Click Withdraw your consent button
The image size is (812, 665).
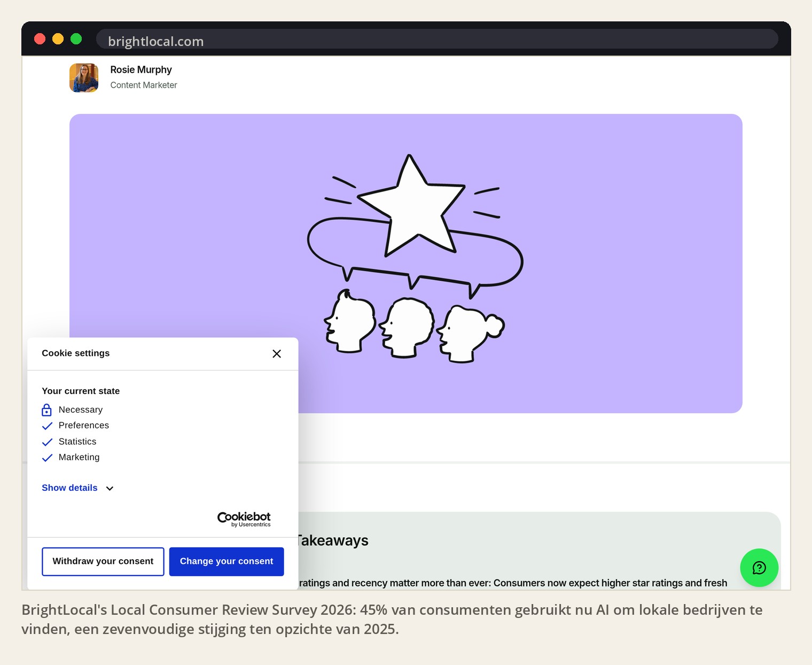(103, 562)
